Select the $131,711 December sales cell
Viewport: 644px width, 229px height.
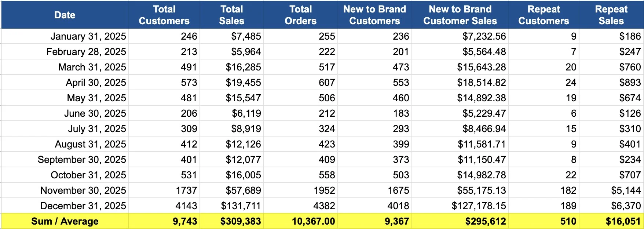[241, 206]
